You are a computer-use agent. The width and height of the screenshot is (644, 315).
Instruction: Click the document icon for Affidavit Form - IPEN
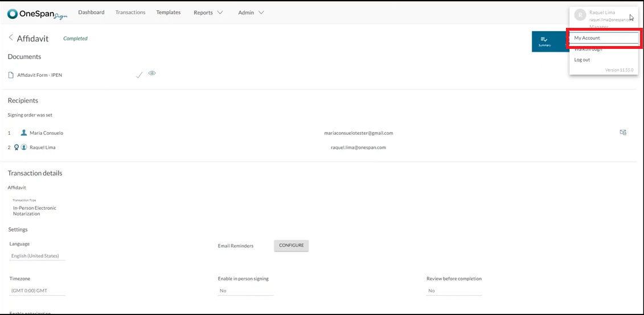11,75
